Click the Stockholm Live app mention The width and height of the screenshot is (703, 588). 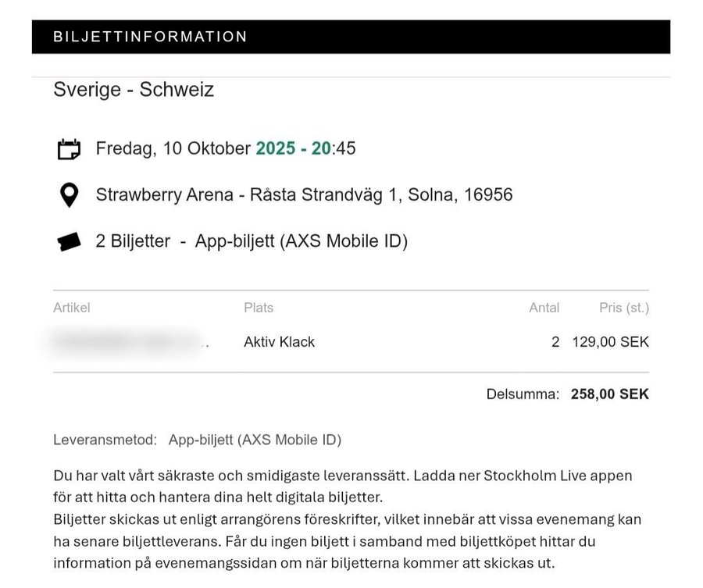tap(547, 476)
